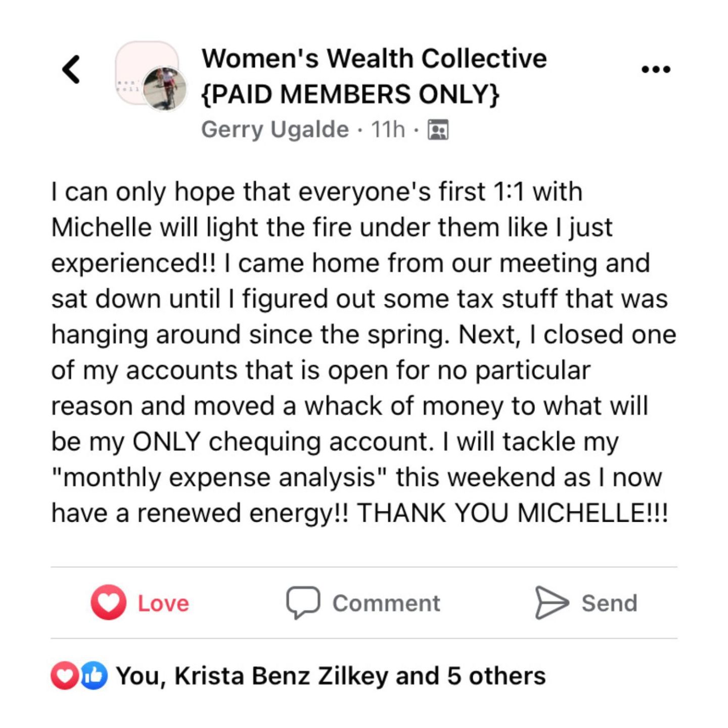The image size is (728, 728).
Task: Tap the {PAID MEMBERS ONLY} title line
Action: click(x=350, y=94)
